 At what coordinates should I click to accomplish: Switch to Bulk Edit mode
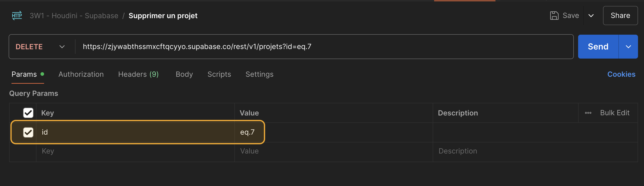[615, 113]
